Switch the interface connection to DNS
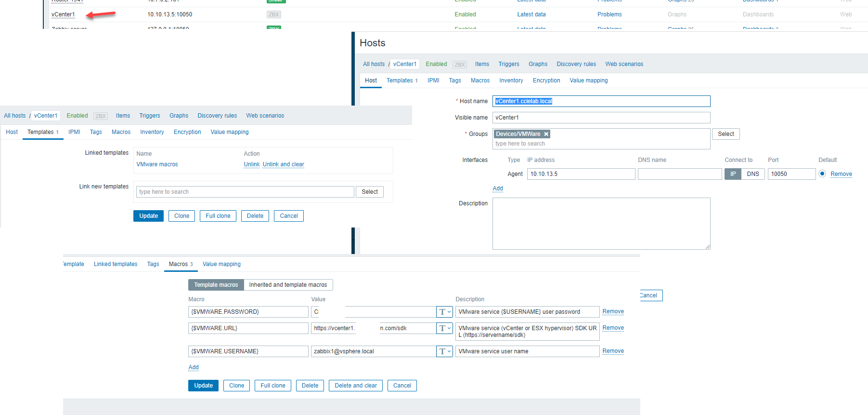The image size is (868, 415). (753, 174)
